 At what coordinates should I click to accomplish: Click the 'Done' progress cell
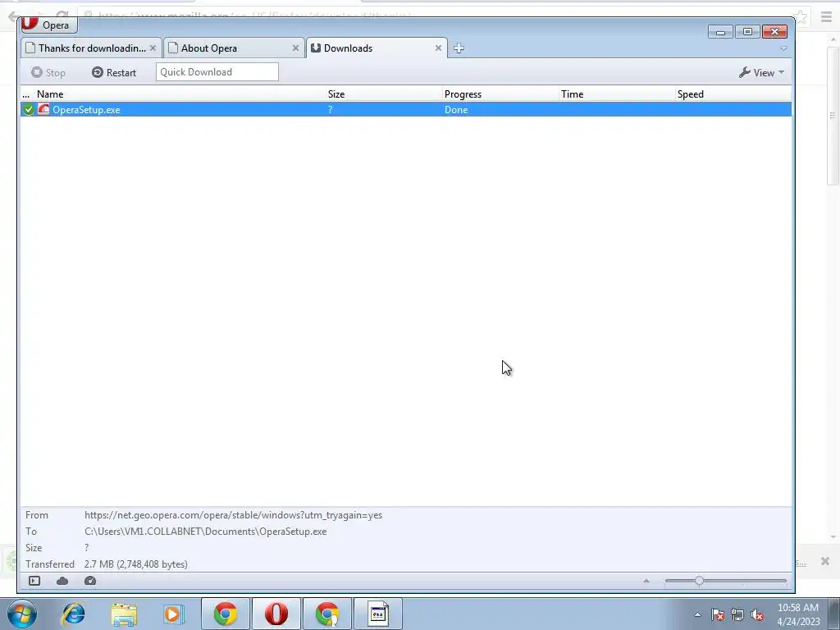(x=456, y=109)
